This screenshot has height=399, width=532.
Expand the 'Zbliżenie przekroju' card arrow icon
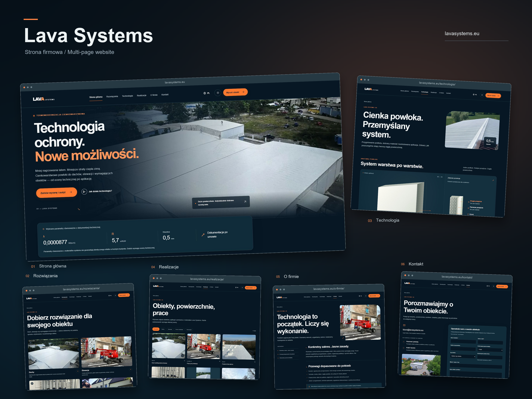493,180
